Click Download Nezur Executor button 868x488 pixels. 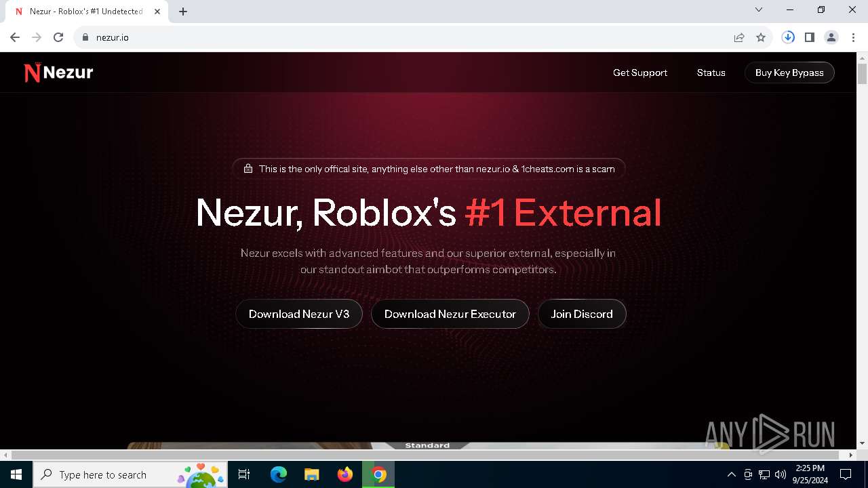coord(450,314)
